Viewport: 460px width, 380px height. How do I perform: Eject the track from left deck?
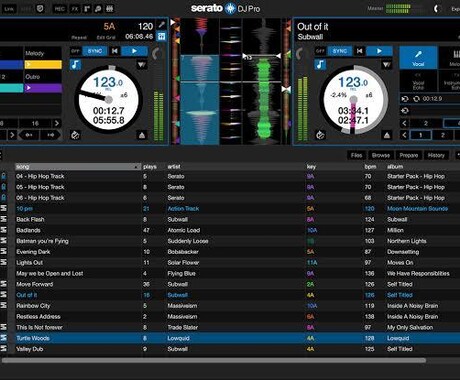(x=142, y=135)
